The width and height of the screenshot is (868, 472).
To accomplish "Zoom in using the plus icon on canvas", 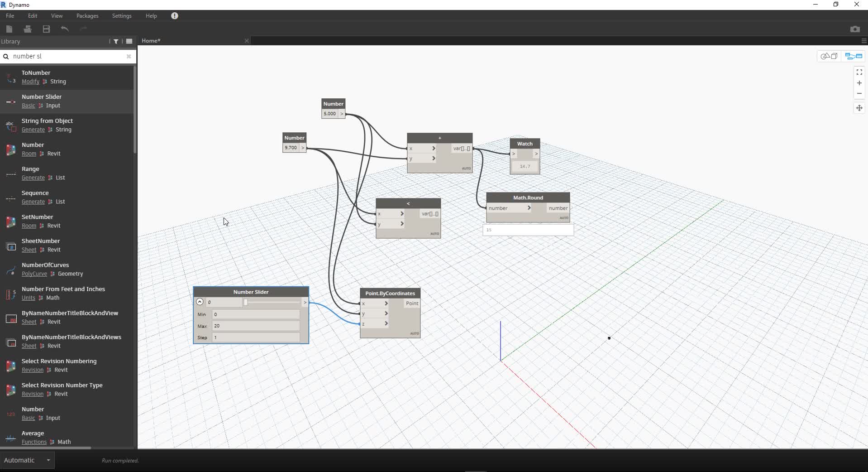I will click(859, 83).
